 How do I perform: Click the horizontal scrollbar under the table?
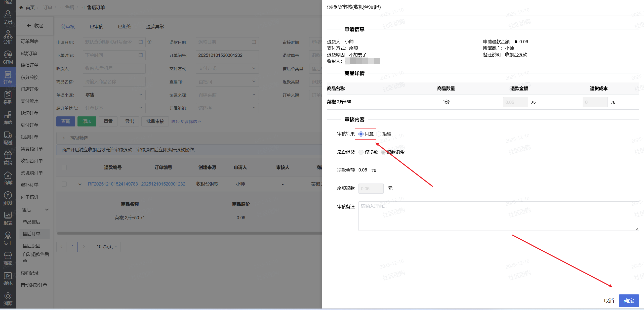(x=189, y=233)
